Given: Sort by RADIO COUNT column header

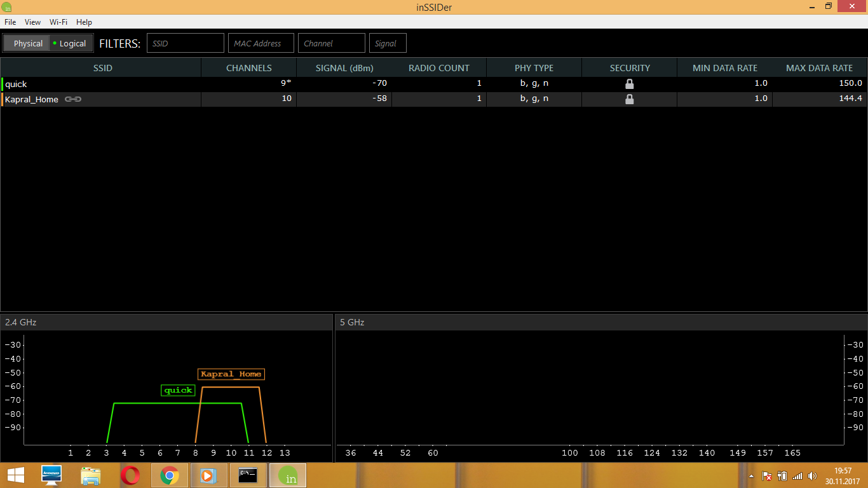Looking at the screenshot, I should pyautogui.click(x=439, y=68).
